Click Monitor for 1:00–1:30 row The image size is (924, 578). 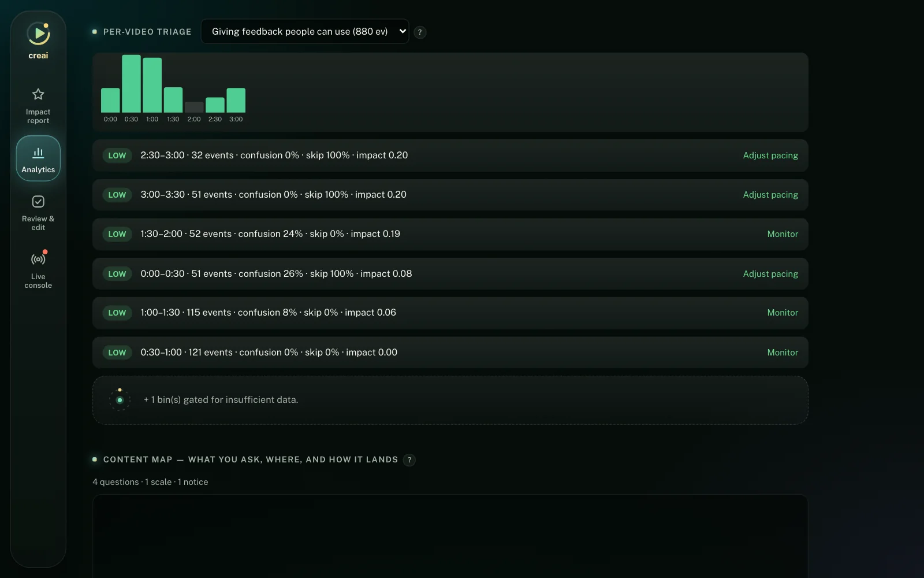point(783,313)
